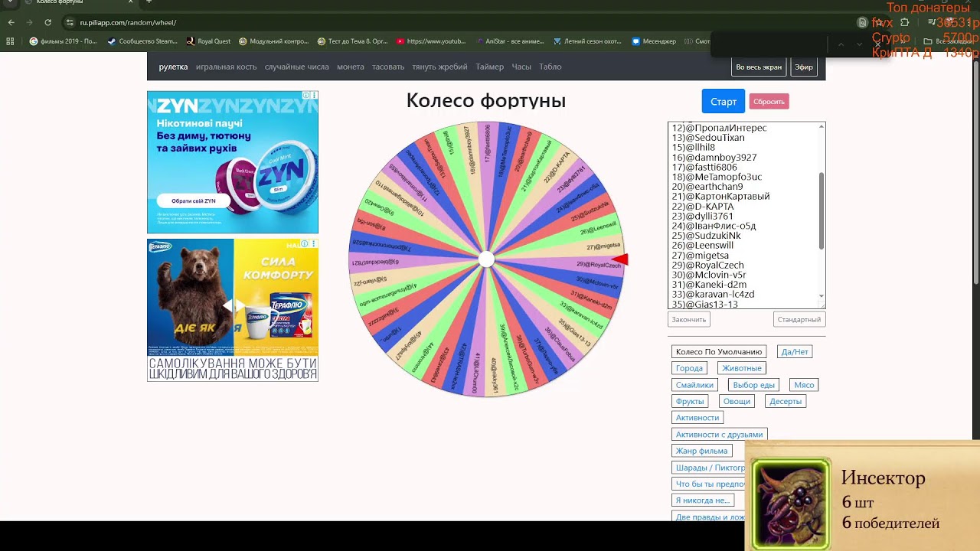The image size is (980, 551).
Task: Click the '12)@ПропалИнтерес' list entry
Action: click(x=719, y=128)
